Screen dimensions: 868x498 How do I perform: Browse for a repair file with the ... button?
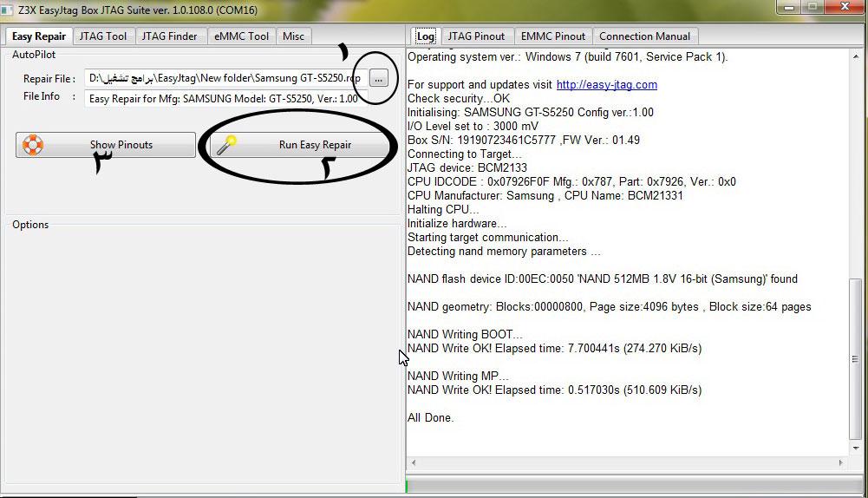click(x=379, y=79)
